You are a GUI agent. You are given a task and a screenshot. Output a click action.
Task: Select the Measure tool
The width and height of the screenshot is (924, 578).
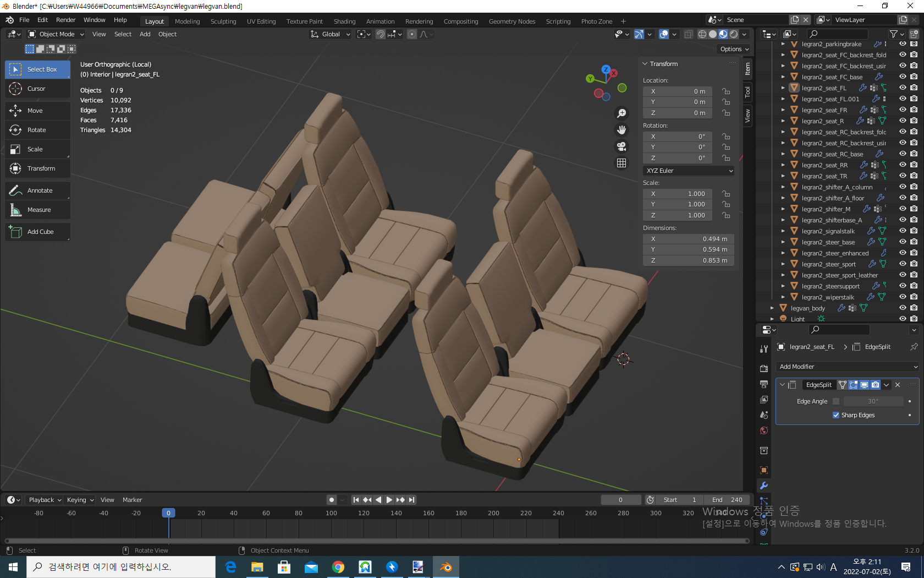click(37, 210)
